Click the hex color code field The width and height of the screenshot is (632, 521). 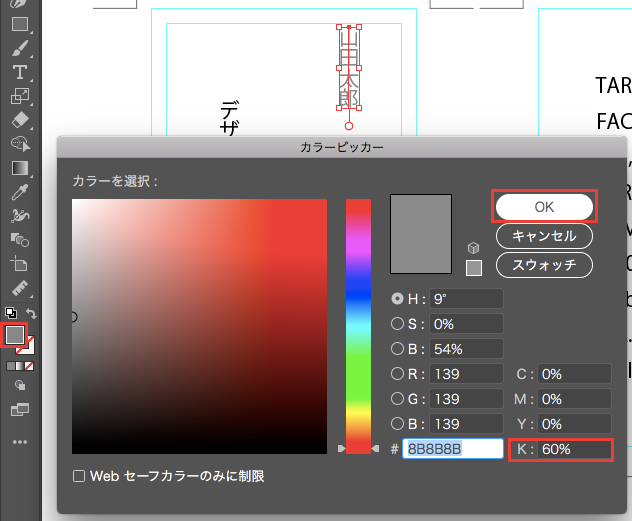[452, 450]
